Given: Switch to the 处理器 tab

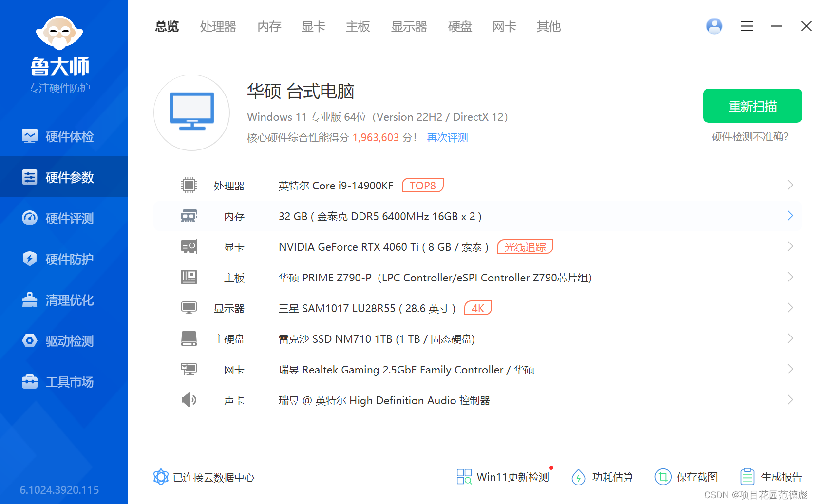Looking at the screenshot, I should 218,26.
